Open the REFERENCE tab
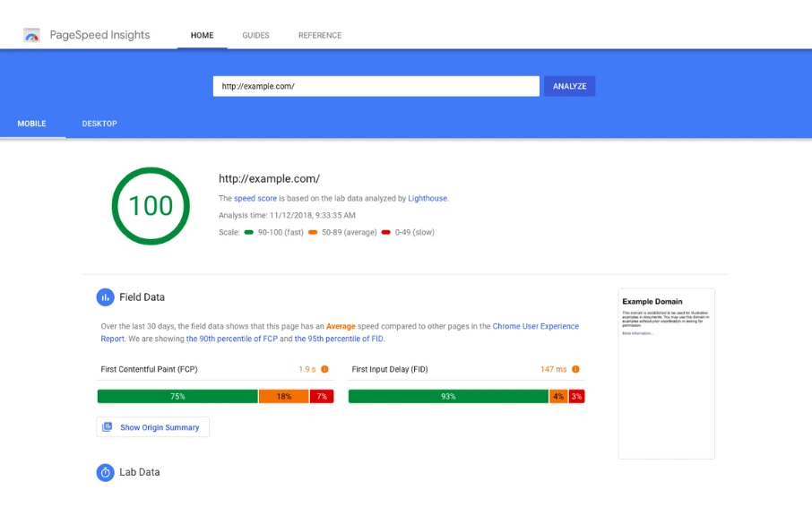 tap(320, 35)
